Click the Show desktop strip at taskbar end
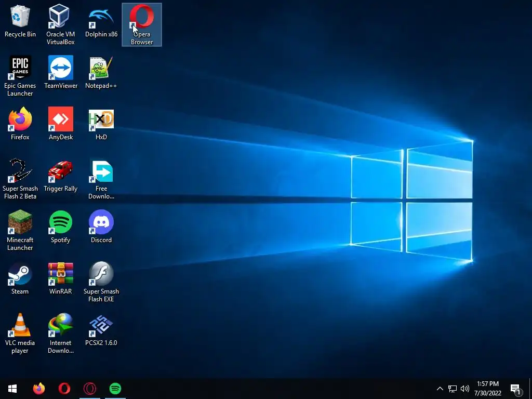Screen dimensions: 532x399 [x=530, y=389]
